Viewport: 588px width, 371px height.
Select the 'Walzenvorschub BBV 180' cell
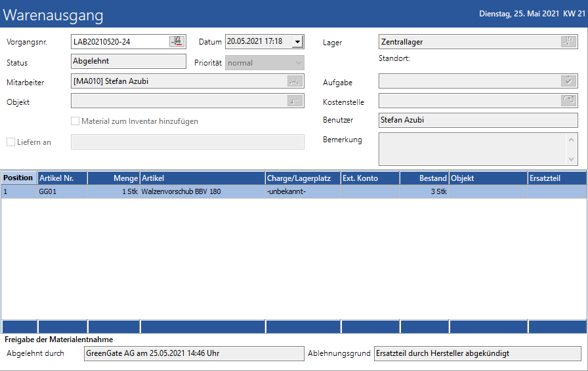click(203, 191)
